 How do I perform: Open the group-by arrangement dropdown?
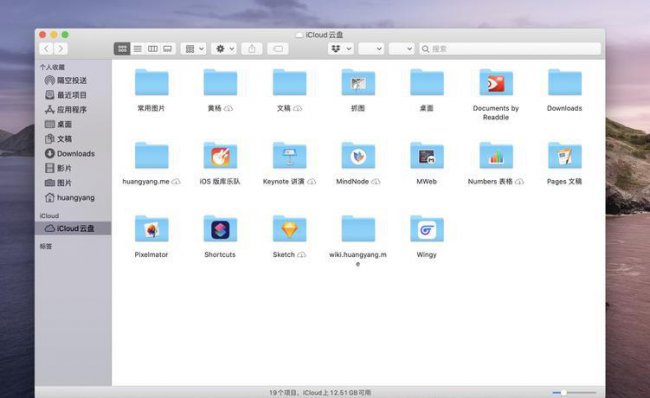pyautogui.click(x=194, y=49)
